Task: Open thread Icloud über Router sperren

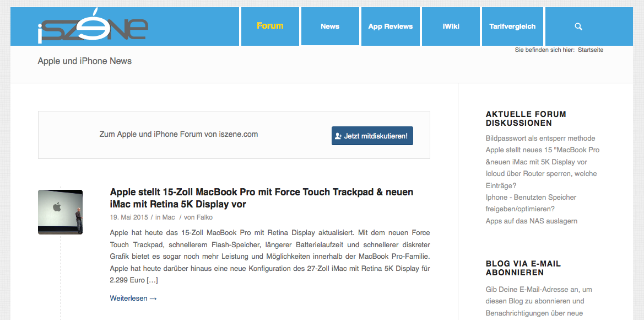Action: click(541, 180)
